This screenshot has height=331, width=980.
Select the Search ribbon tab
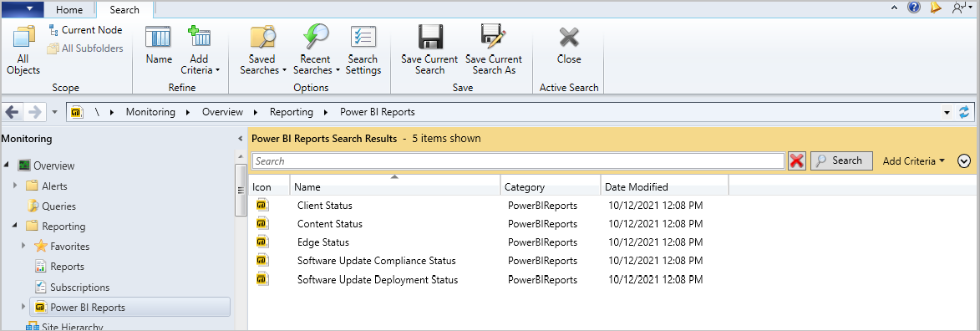124,9
